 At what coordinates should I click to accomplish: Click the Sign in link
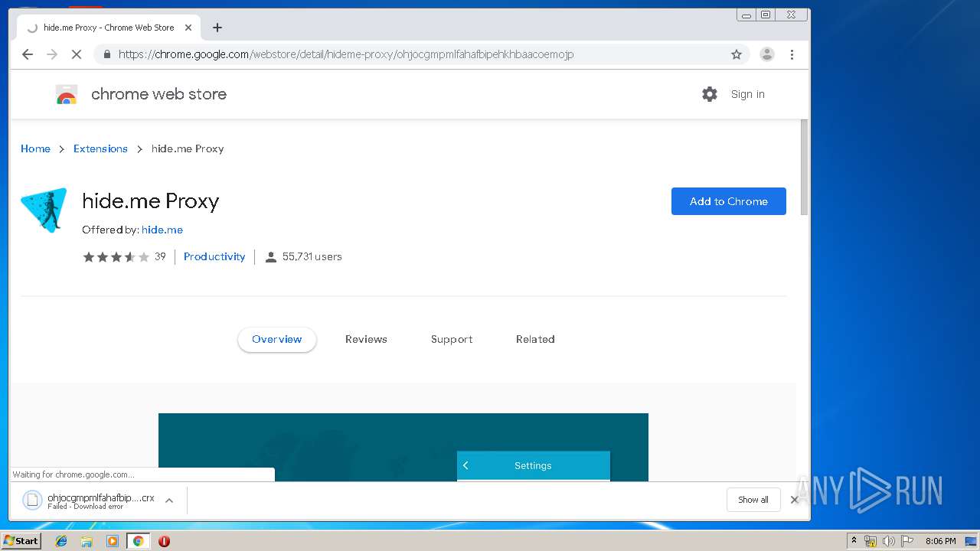[x=748, y=94]
